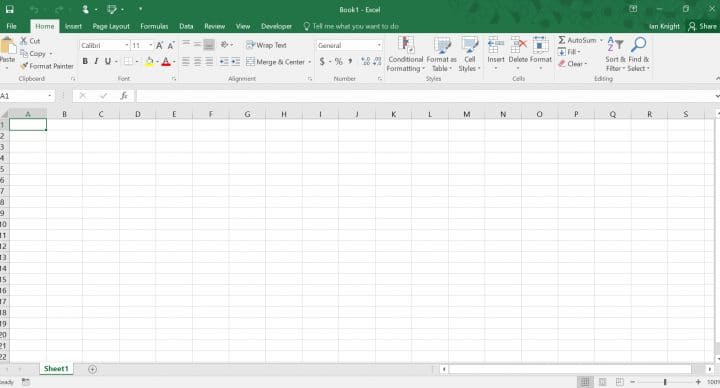
Task: Switch to Page Layout view
Action: pyautogui.click(x=602, y=382)
